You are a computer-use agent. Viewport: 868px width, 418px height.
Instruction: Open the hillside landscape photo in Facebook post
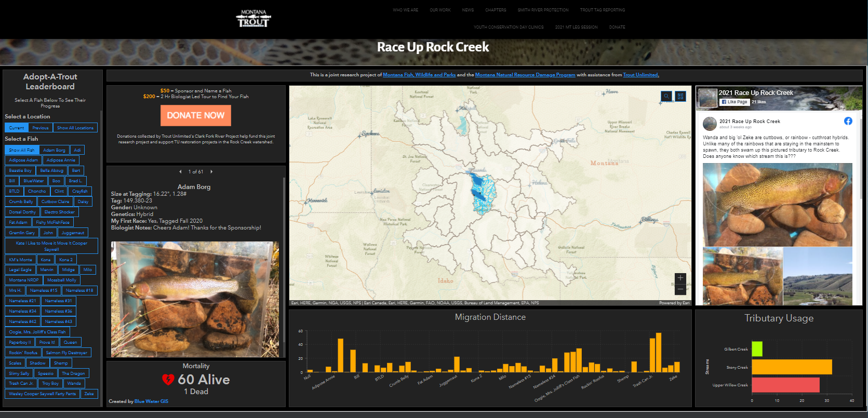(818, 276)
